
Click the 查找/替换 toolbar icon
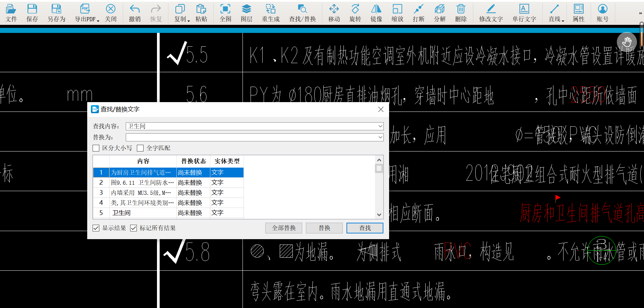pyautogui.click(x=303, y=13)
